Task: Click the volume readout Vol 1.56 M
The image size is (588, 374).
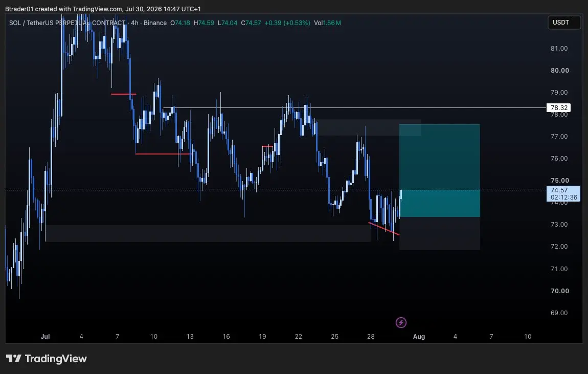Action: pyautogui.click(x=327, y=23)
